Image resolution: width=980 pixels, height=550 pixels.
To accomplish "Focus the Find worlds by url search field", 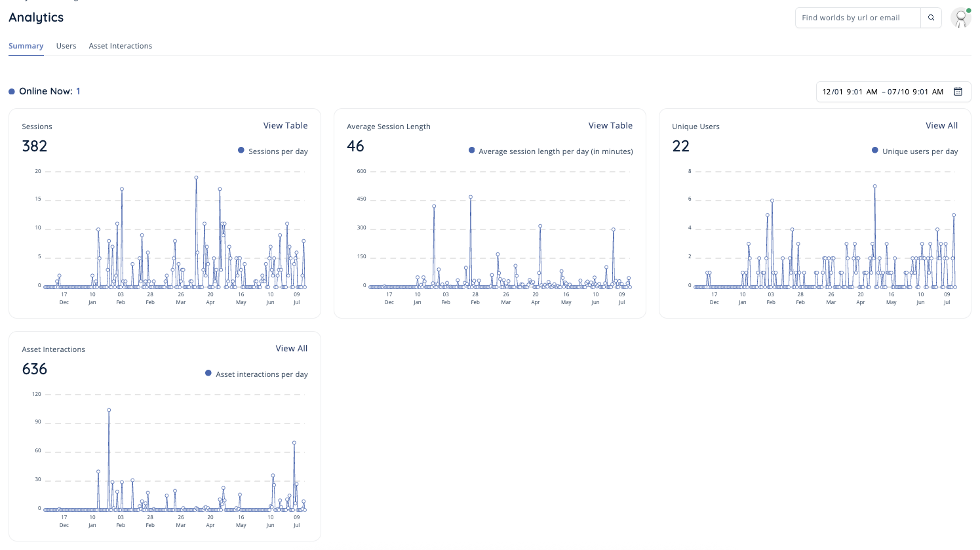I will (x=857, y=18).
